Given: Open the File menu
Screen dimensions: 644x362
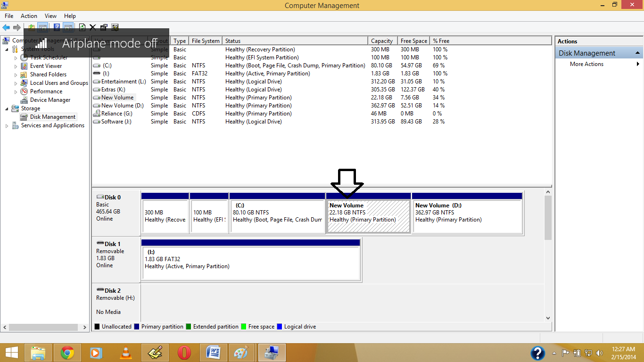Looking at the screenshot, I should (9, 16).
